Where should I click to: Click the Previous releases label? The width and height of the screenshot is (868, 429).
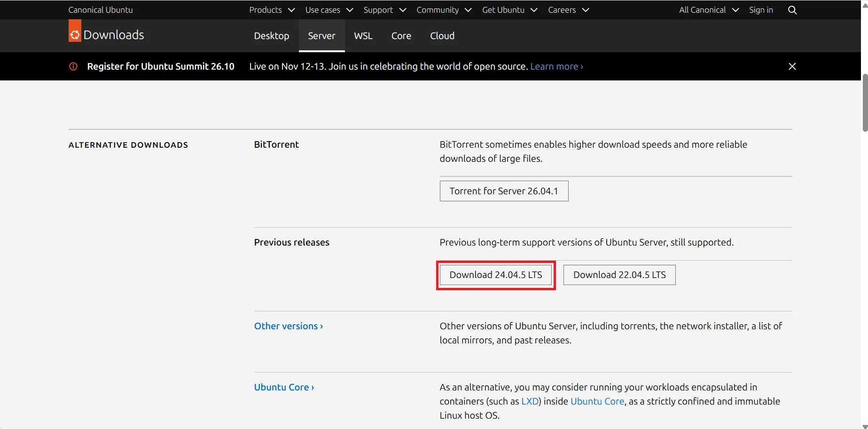point(292,242)
